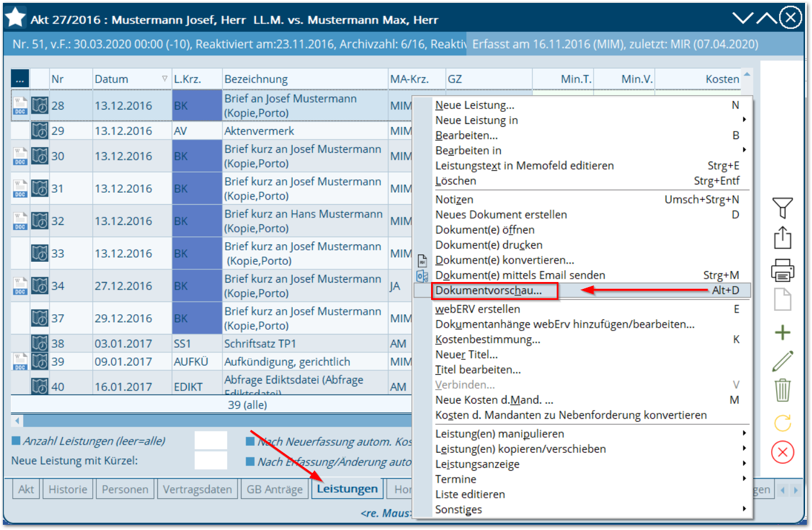Sort table by Datum column header

pyautogui.click(x=131, y=79)
